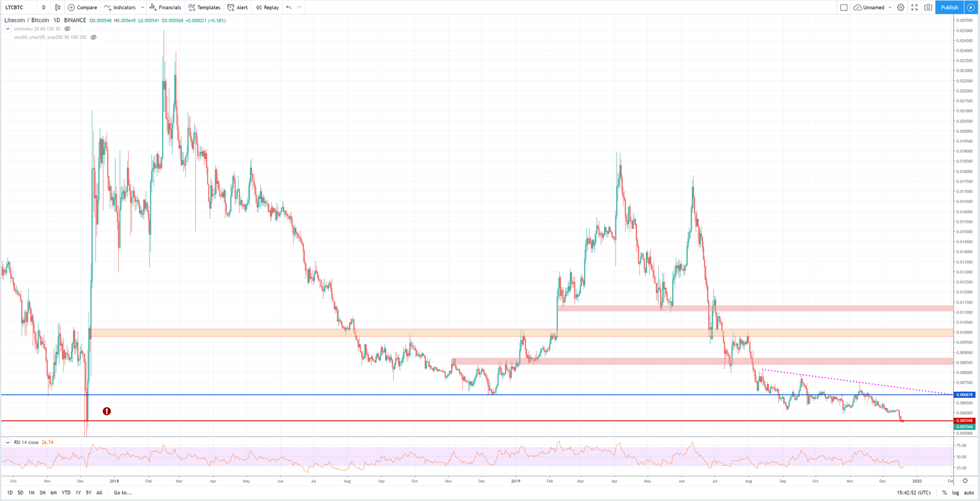
Task: Click the sma50_sma100_sma200 legend text
Action: pos(50,37)
